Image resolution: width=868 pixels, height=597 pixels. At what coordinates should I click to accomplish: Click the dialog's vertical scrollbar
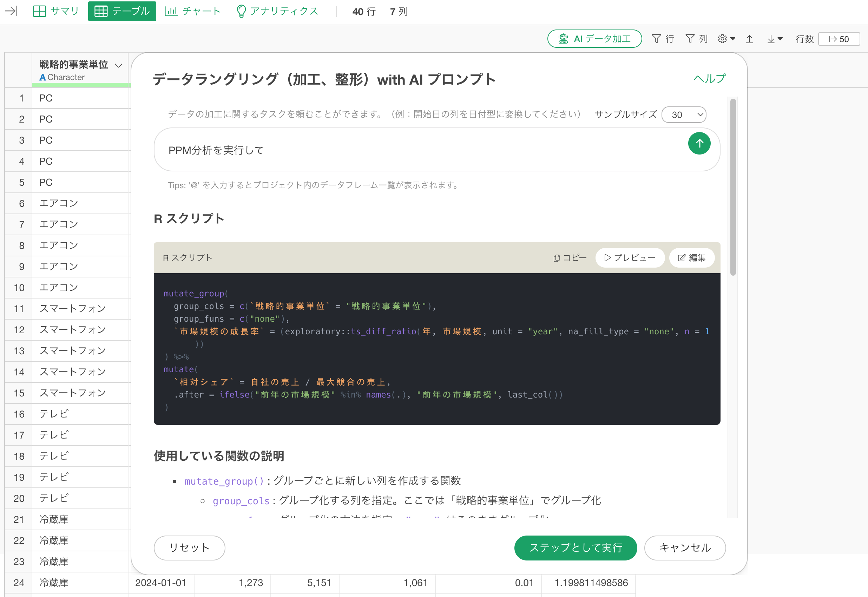(732, 187)
